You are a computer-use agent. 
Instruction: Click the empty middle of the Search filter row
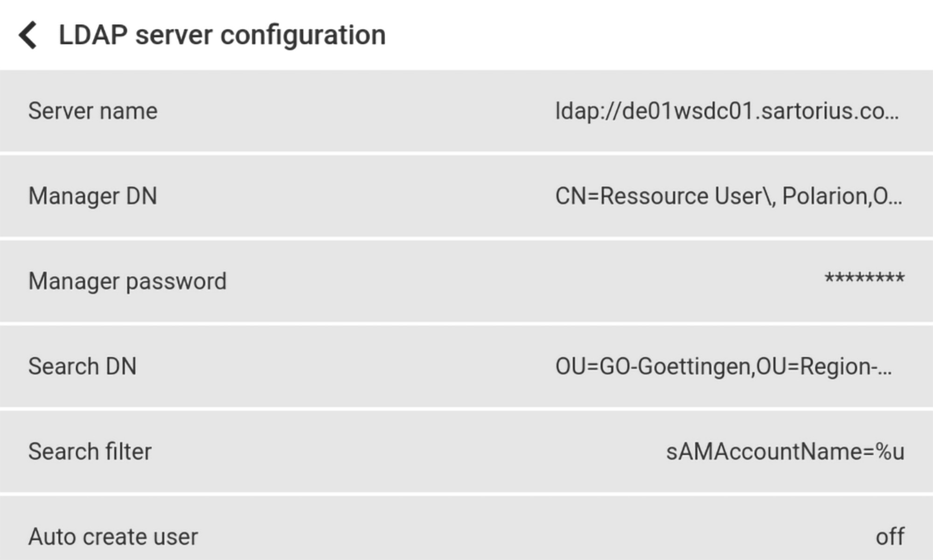[x=406, y=451]
